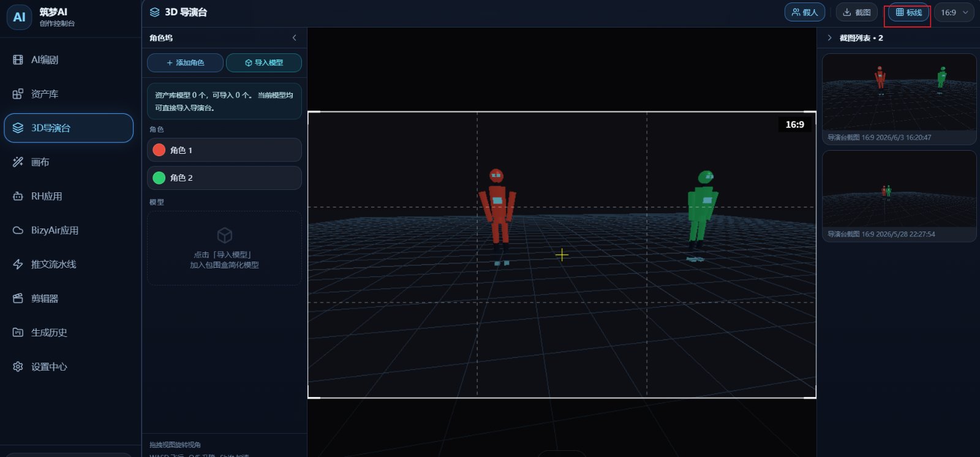The height and width of the screenshot is (457, 980).
Task: Click the 生成历史 folder icon
Action: pyautogui.click(x=18, y=333)
